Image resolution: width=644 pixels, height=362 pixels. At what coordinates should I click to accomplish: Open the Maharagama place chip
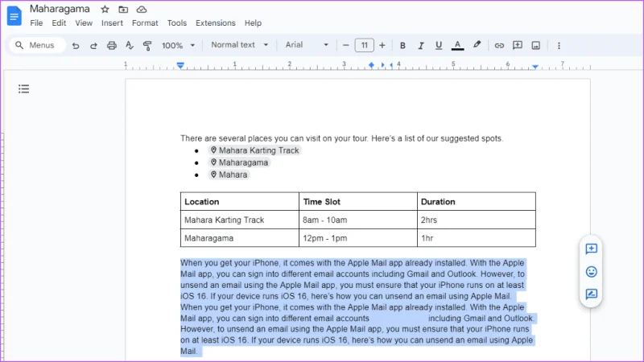(x=239, y=162)
